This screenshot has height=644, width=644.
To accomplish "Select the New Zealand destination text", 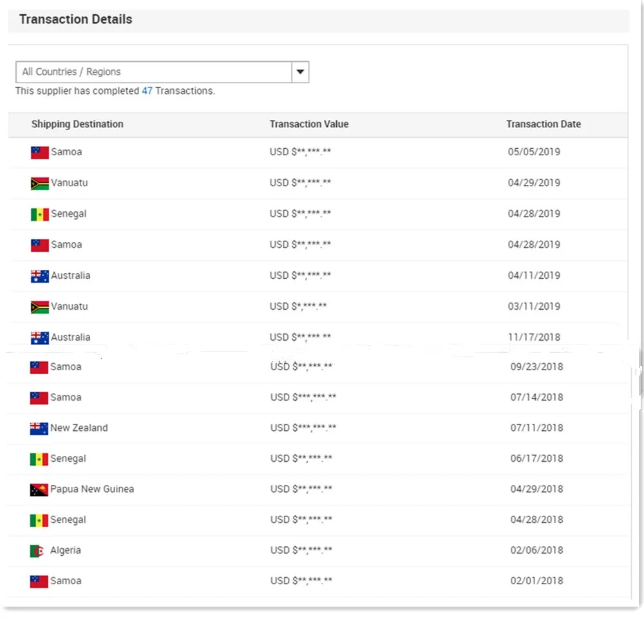I will (x=79, y=428).
